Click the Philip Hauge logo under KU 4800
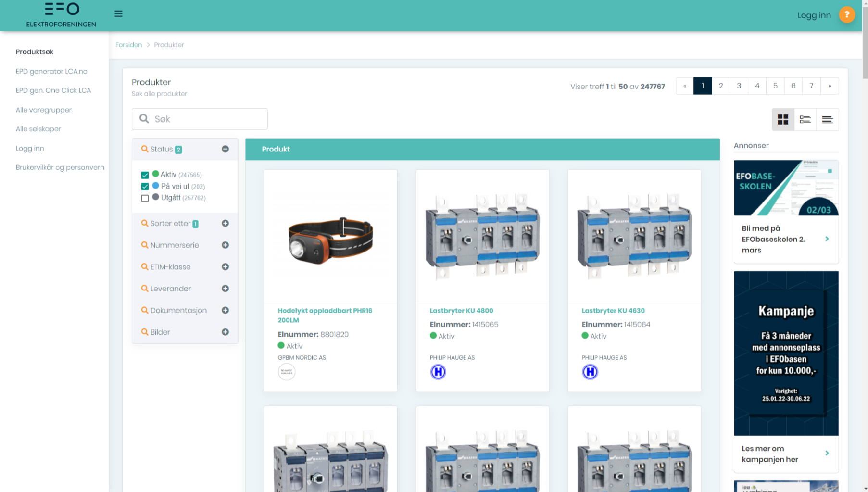The height and width of the screenshot is (492, 868). 438,372
